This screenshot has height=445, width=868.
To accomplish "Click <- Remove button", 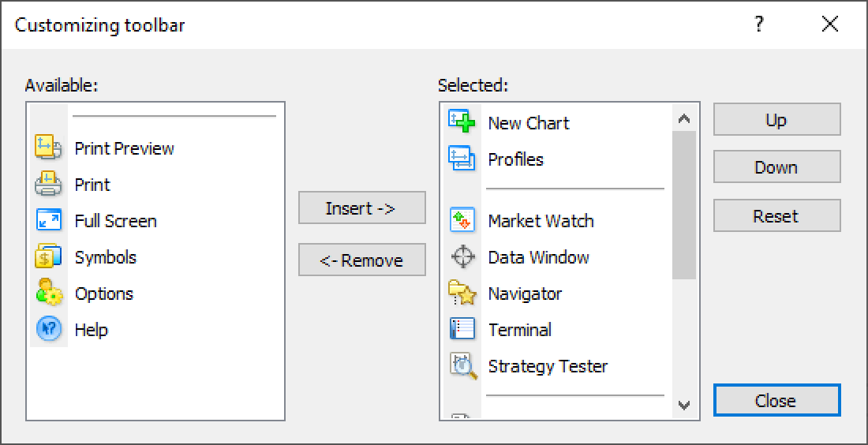I will point(362,260).
